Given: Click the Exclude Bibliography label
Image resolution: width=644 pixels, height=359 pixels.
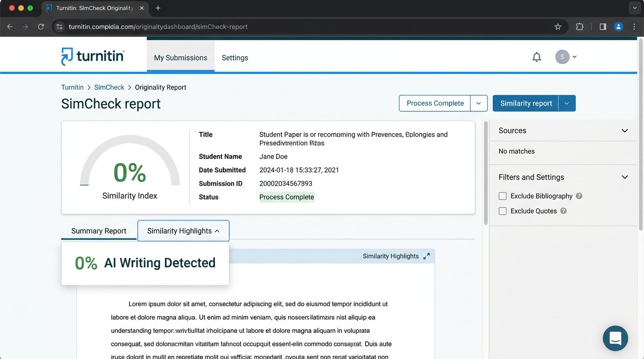Looking at the screenshot, I should tap(542, 196).
